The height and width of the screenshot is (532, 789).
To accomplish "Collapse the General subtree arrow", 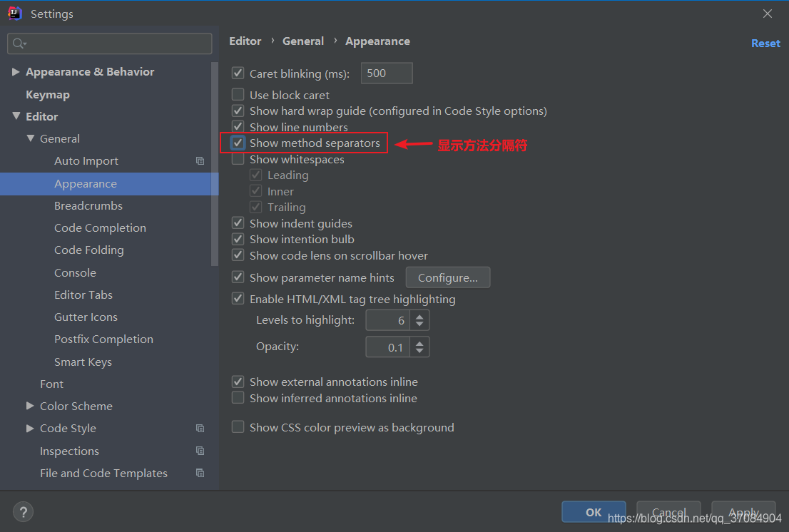I will pyautogui.click(x=30, y=138).
